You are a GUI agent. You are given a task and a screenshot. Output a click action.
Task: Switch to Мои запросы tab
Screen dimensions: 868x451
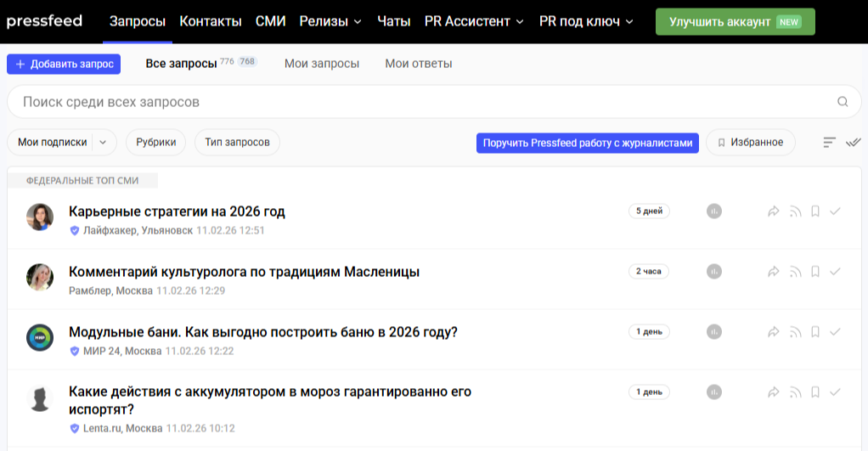[x=322, y=64]
